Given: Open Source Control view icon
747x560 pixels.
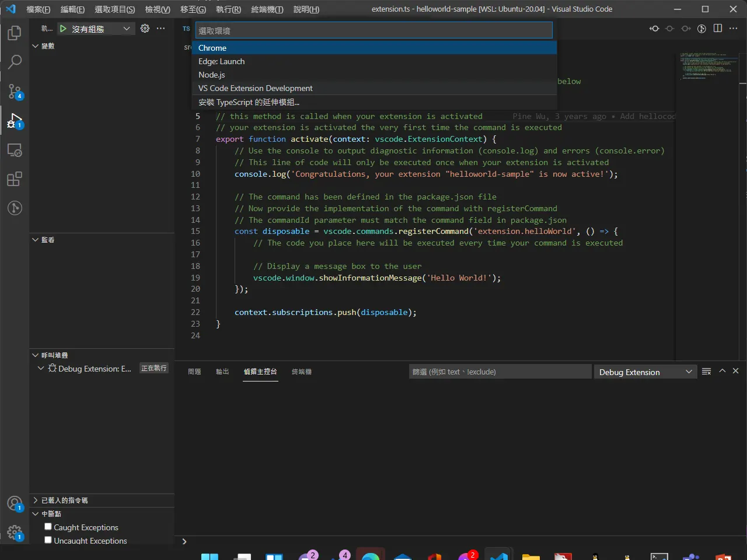Looking at the screenshot, I should [x=15, y=91].
